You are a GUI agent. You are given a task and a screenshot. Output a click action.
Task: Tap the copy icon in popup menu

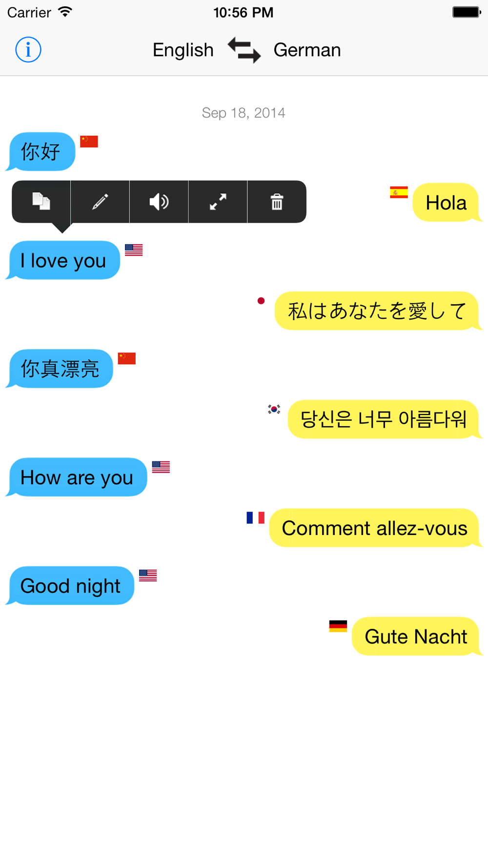[41, 202]
